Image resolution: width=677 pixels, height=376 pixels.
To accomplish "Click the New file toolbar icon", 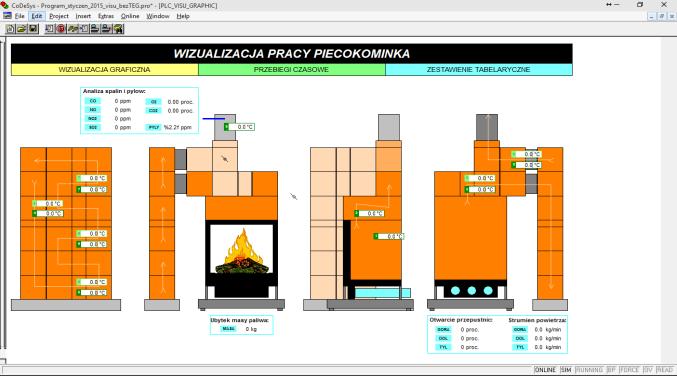I will (10, 29).
